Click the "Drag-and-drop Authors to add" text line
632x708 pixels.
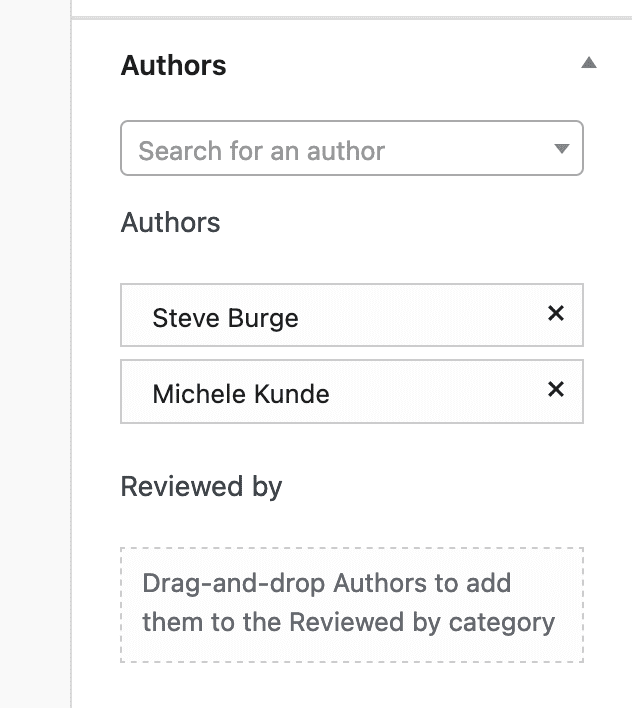point(326,583)
